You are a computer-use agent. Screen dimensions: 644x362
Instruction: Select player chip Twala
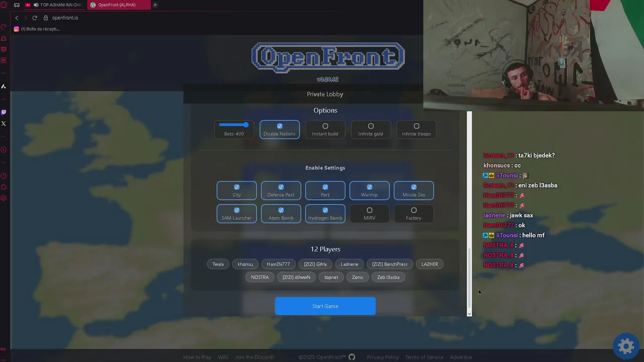[218, 264]
